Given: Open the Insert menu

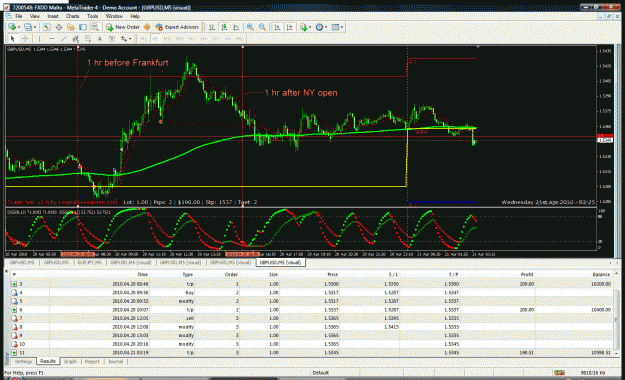Looking at the screenshot, I should click(x=53, y=16).
